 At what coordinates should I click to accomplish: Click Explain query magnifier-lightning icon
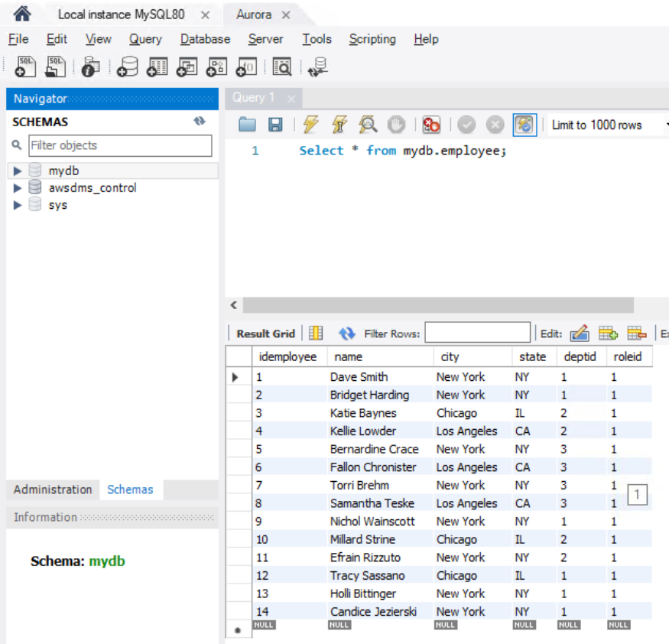coord(369,125)
